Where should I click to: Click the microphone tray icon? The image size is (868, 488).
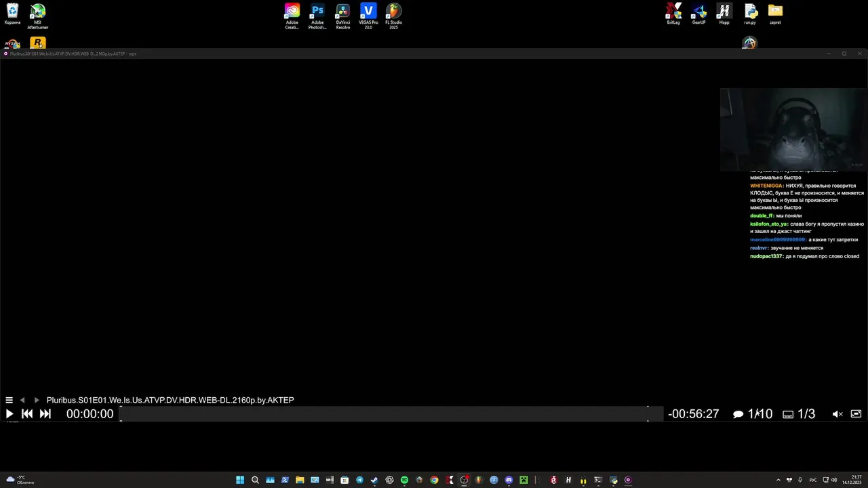[x=800, y=480]
